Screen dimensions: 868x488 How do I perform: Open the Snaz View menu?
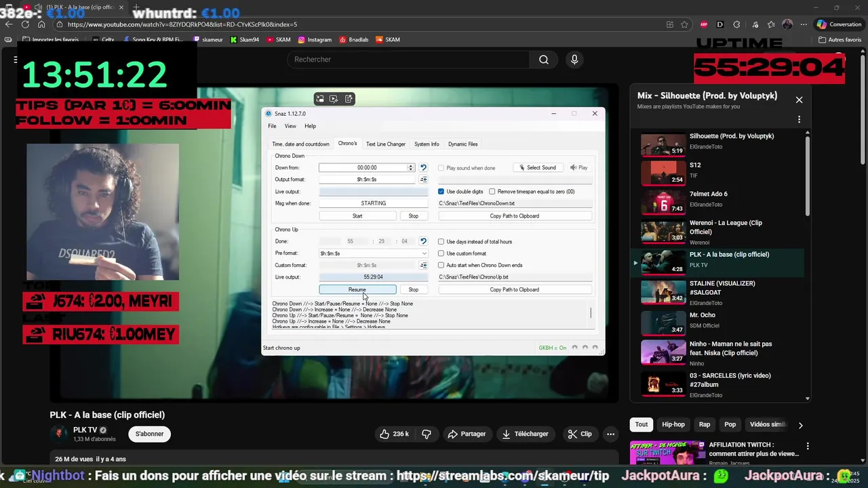tap(290, 126)
